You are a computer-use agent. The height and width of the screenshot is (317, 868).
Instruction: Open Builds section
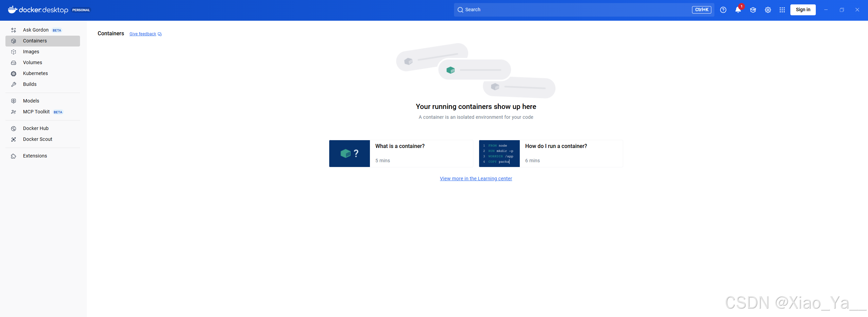coord(43,85)
